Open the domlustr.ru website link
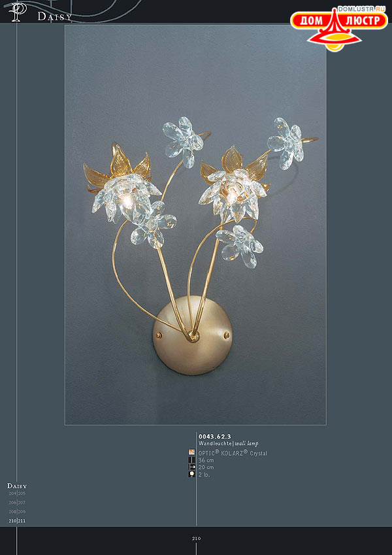 361,9
